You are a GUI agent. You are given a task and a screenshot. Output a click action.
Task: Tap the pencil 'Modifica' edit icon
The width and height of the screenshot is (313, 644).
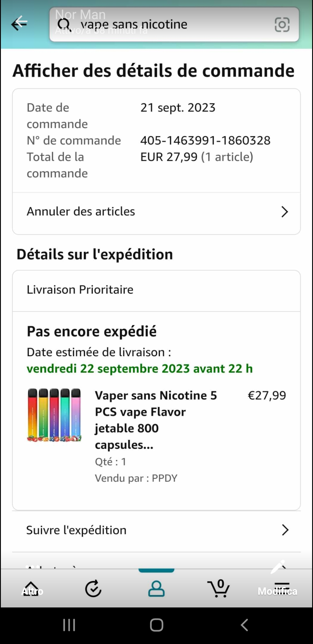(x=277, y=568)
